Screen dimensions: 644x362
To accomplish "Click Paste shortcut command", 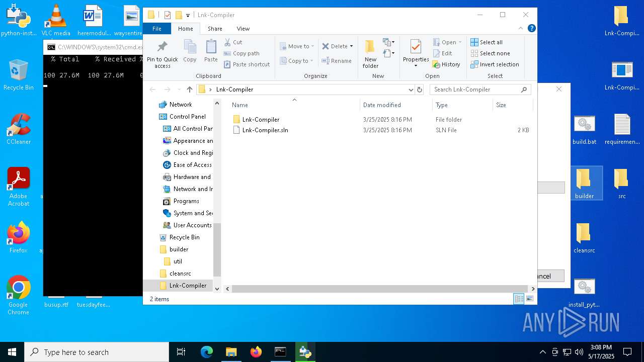I will click(x=247, y=64).
